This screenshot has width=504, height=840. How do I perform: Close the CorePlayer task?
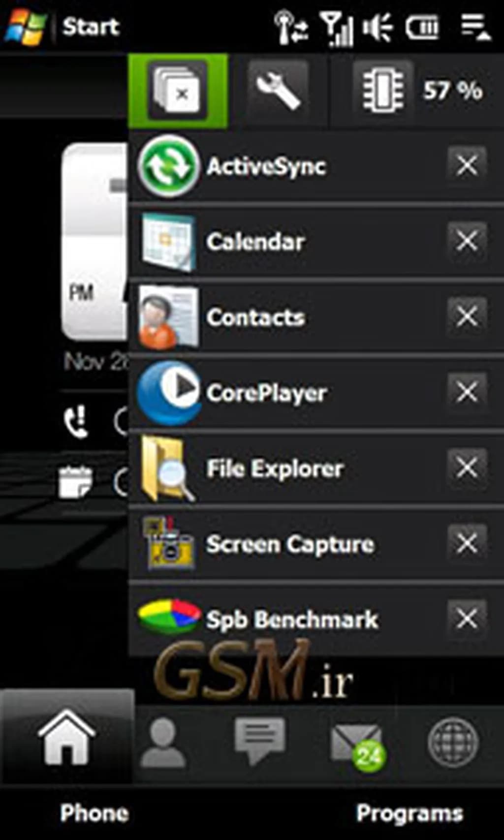pos(467,392)
